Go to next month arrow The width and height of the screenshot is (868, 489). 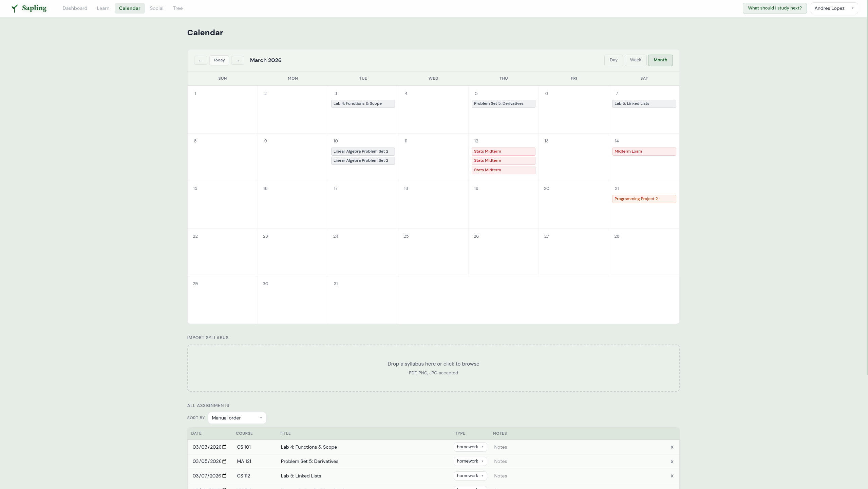pyautogui.click(x=238, y=60)
